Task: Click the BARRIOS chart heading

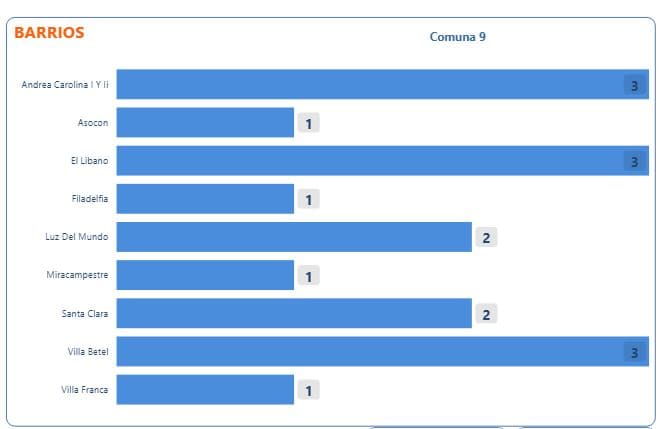Action: (x=49, y=32)
